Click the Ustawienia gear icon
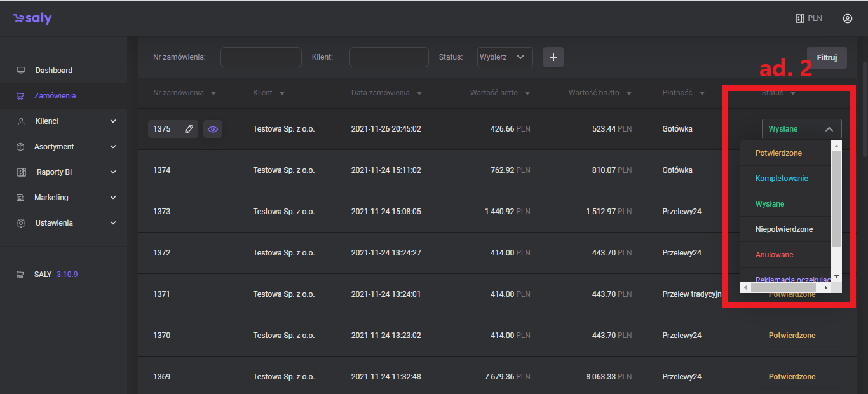This screenshot has width=868, height=394. [21, 223]
